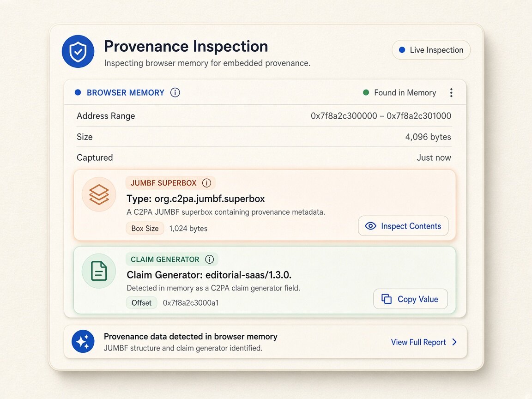Click the blue shield checkmark logo
The image size is (532, 399).
(x=78, y=51)
